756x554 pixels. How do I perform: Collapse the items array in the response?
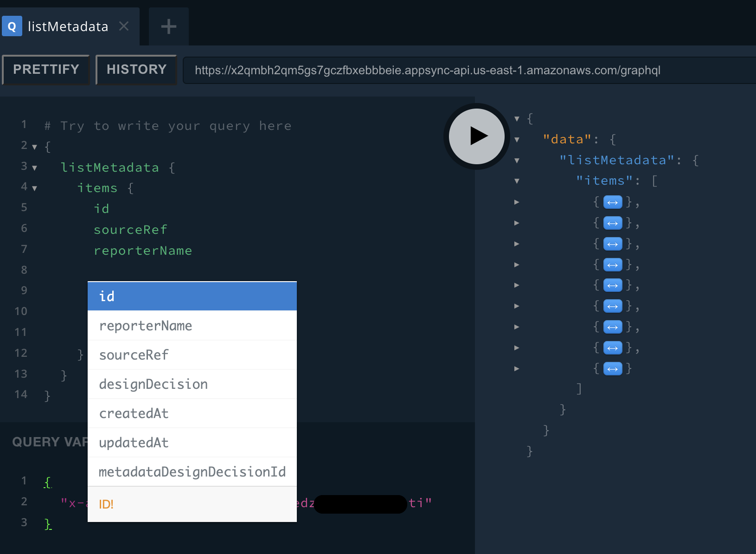pos(516,181)
